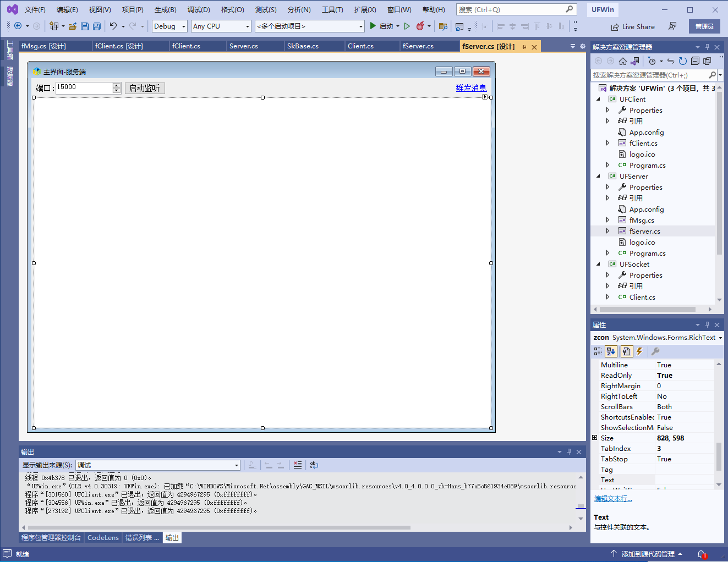Click the Undo arrow icon
The width and height of the screenshot is (728, 562).
point(113,26)
